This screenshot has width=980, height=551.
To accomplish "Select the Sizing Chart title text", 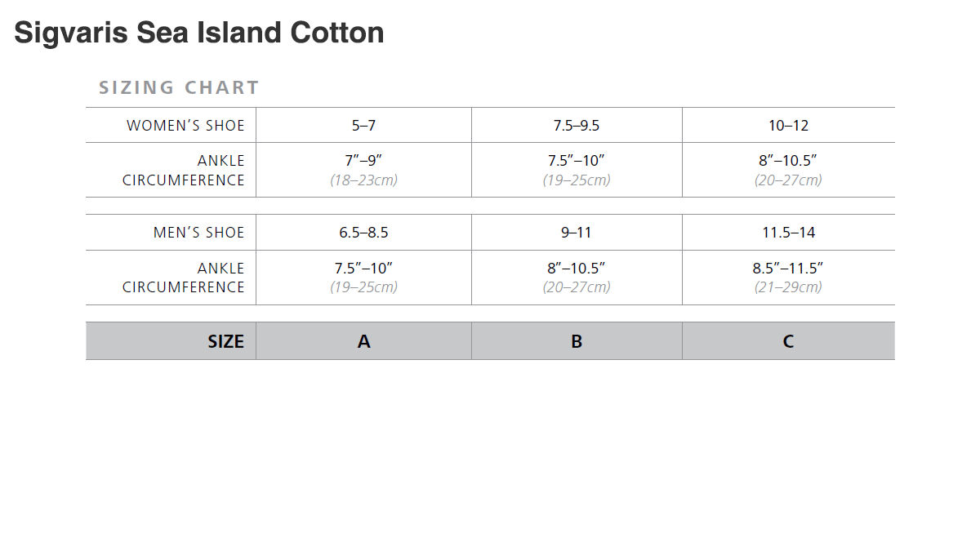I will 179,87.
